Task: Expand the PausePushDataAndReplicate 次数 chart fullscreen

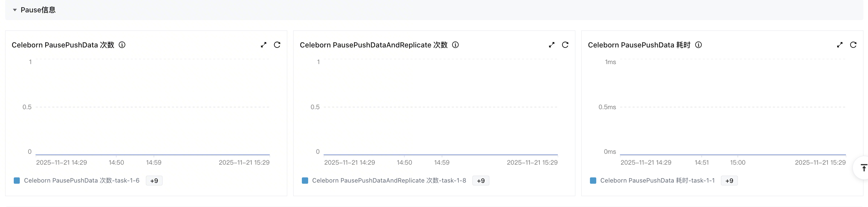Action: coord(552,45)
